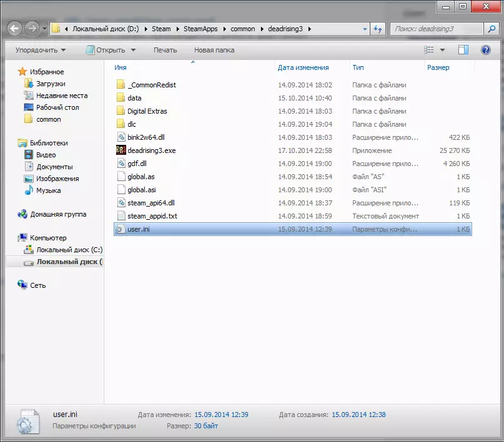The image size is (504, 442).
Task: Open Explorer help via question mark
Action: pos(486,50)
